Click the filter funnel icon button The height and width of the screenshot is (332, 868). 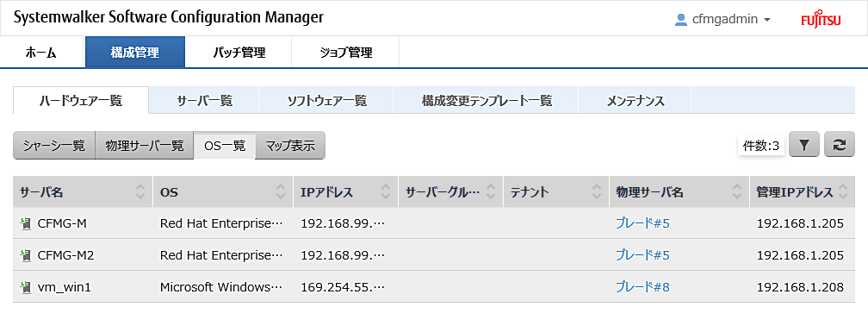[x=804, y=145]
